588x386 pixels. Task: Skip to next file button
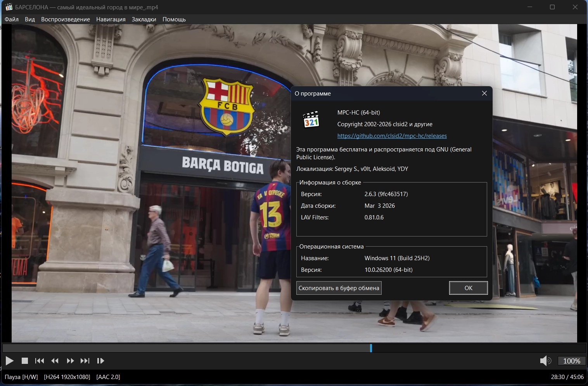(x=85, y=361)
